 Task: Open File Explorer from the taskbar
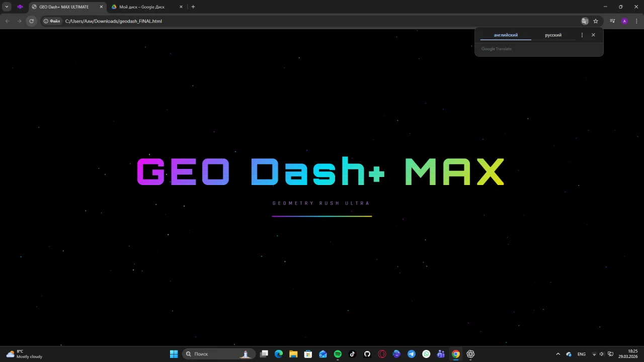(293, 354)
